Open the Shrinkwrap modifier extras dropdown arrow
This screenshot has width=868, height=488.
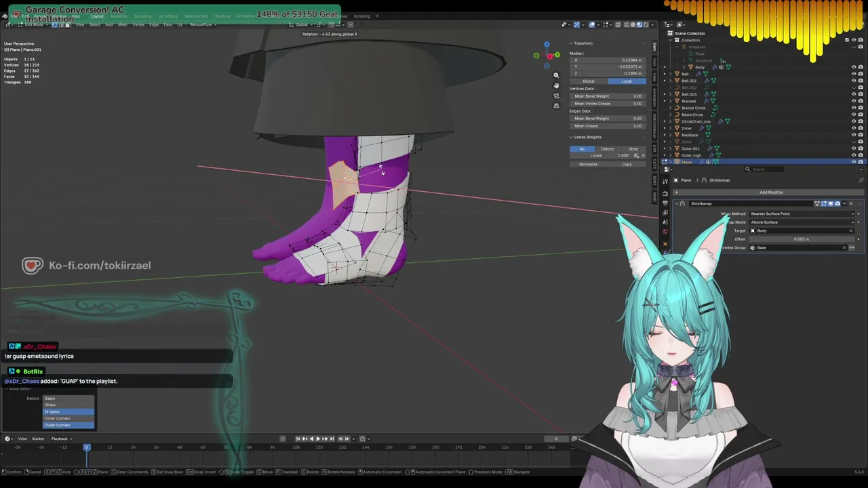pyautogui.click(x=844, y=203)
